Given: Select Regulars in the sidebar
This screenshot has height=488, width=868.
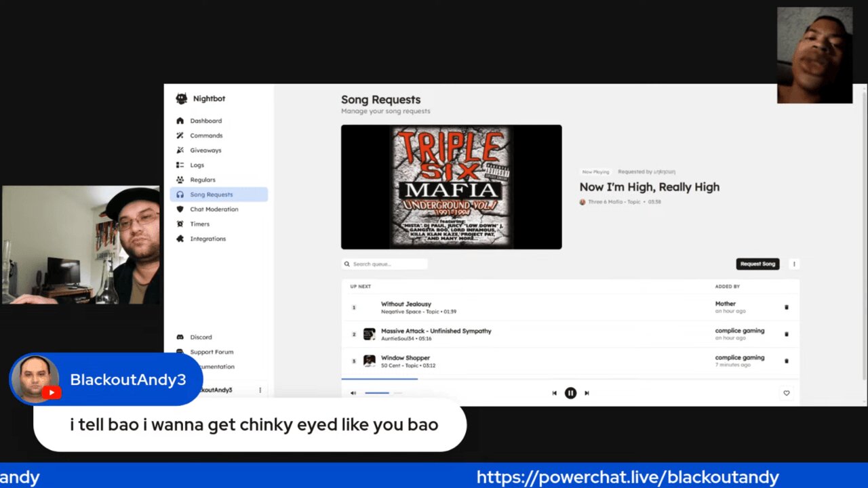Looking at the screenshot, I should point(203,180).
